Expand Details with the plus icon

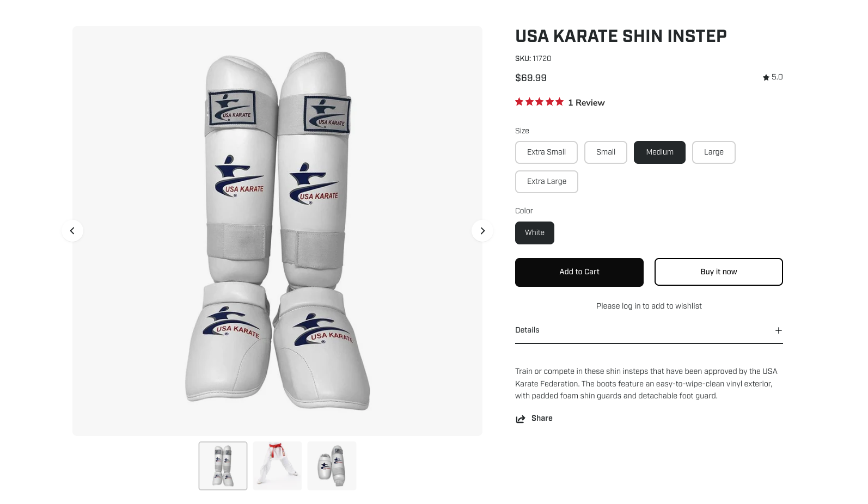[x=778, y=330]
